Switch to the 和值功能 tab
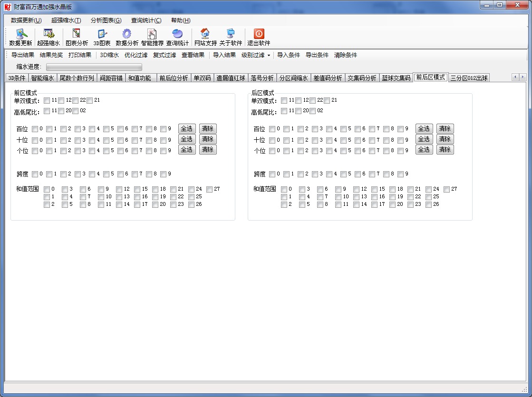 point(140,78)
